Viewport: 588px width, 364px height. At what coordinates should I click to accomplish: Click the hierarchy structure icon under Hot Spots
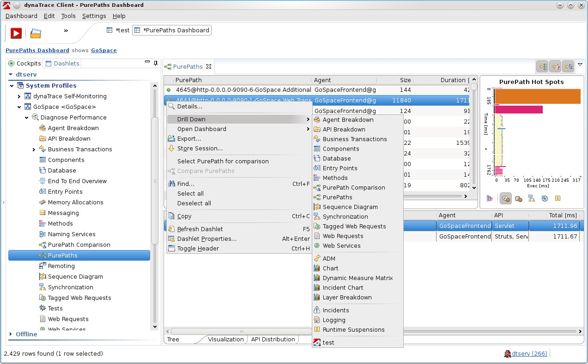pyautogui.click(x=532, y=198)
